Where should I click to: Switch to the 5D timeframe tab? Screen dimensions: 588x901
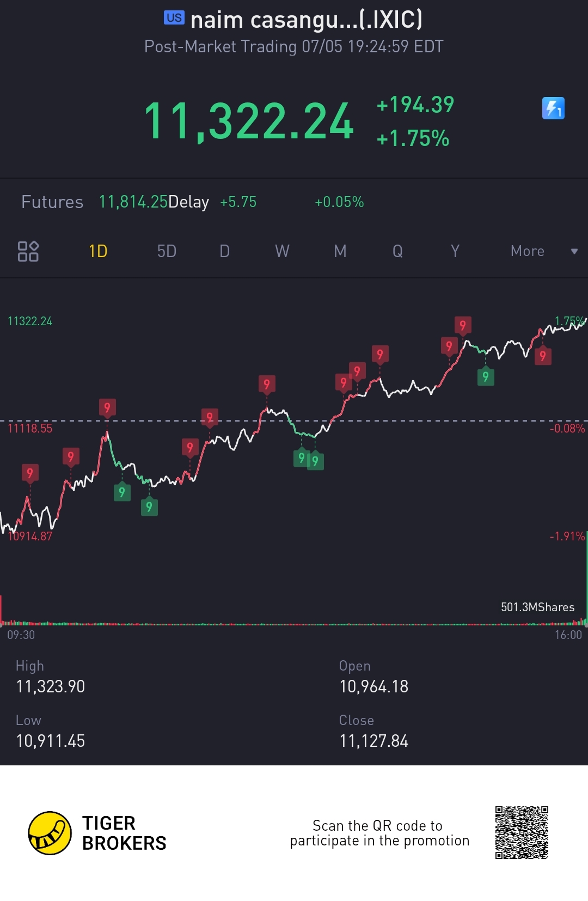tap(167, 251)
